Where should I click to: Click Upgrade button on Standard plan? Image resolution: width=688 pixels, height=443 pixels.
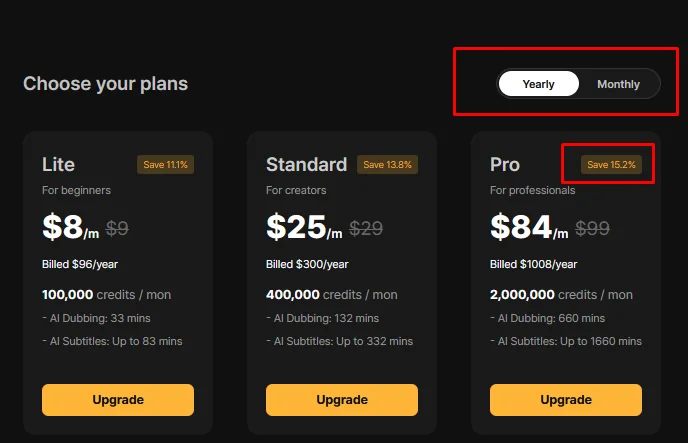point(342,400)
